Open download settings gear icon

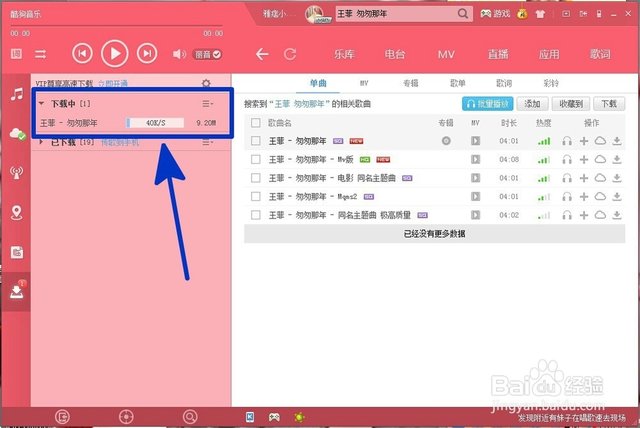[x=206, y=83]
